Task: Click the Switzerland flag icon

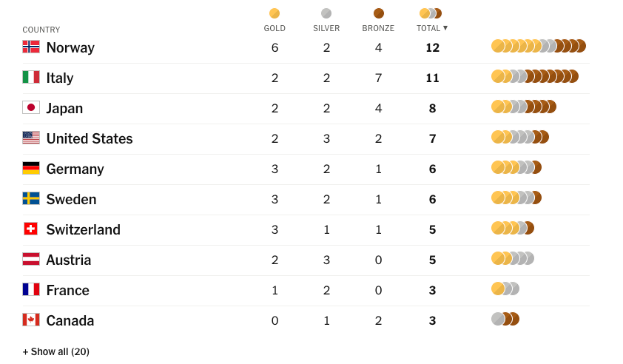Action: coord(31,229)
